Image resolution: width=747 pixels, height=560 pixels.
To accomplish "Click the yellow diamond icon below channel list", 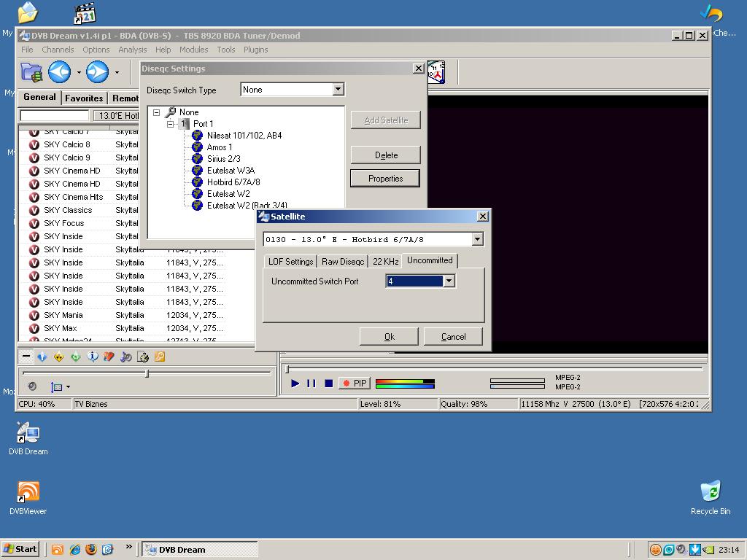I will [59, 356].
